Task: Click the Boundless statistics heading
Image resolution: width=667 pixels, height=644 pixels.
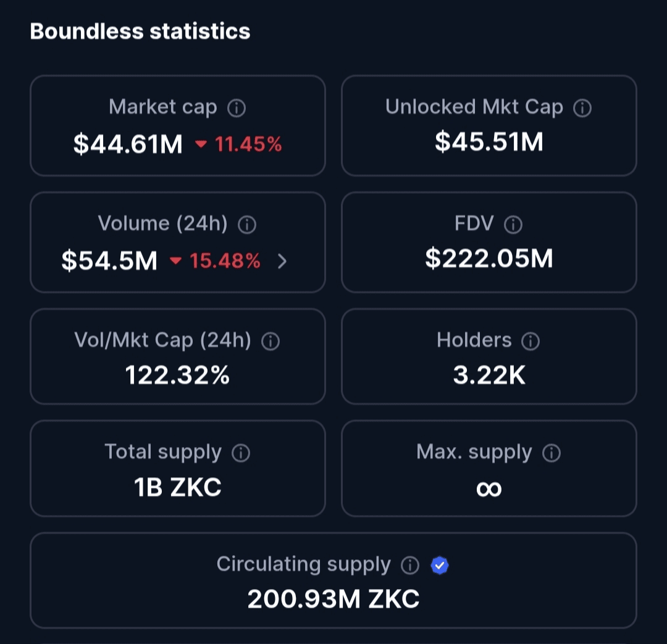Action: [140, 31]
